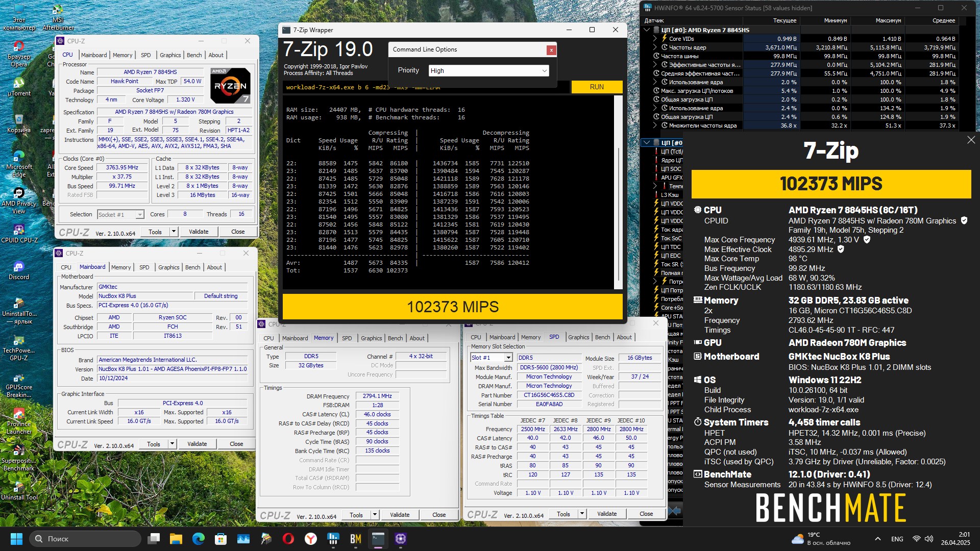Image resolution: width=980 pixels, height=551 pixels.
Task: Click shield icon beside Max Core Frequency value
Action: 867,239
